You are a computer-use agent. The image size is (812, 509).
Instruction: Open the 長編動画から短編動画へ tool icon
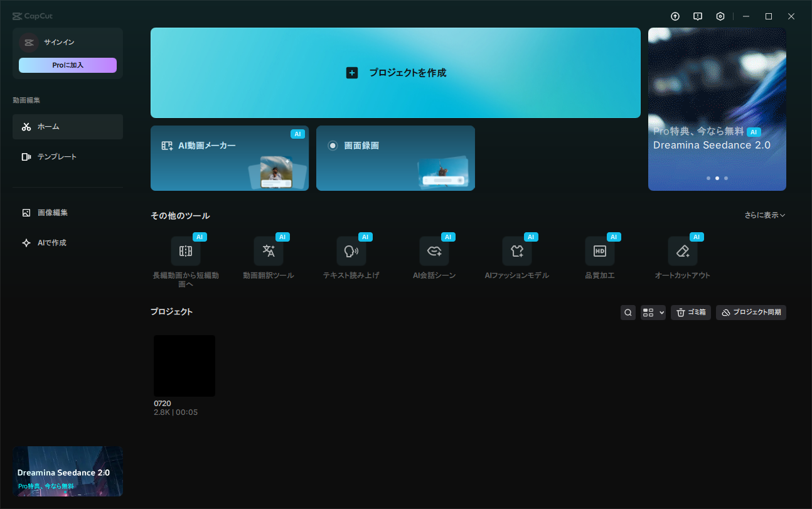(186, 251)
